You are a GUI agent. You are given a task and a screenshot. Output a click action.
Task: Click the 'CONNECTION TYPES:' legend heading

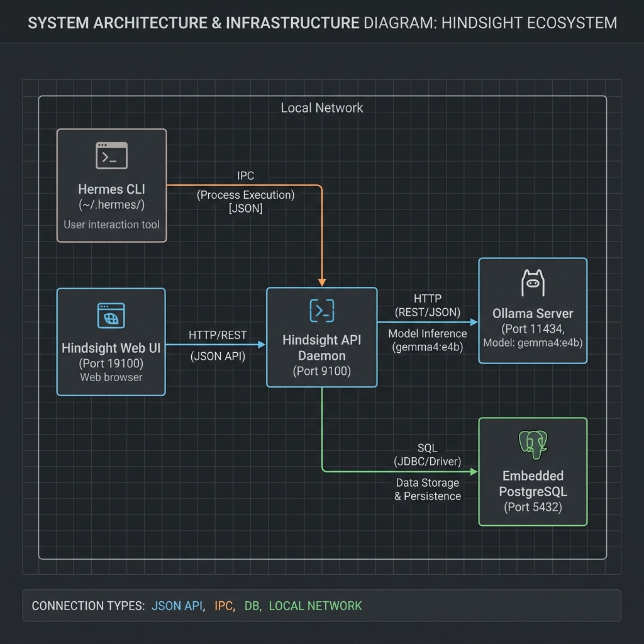pos(88,606)
